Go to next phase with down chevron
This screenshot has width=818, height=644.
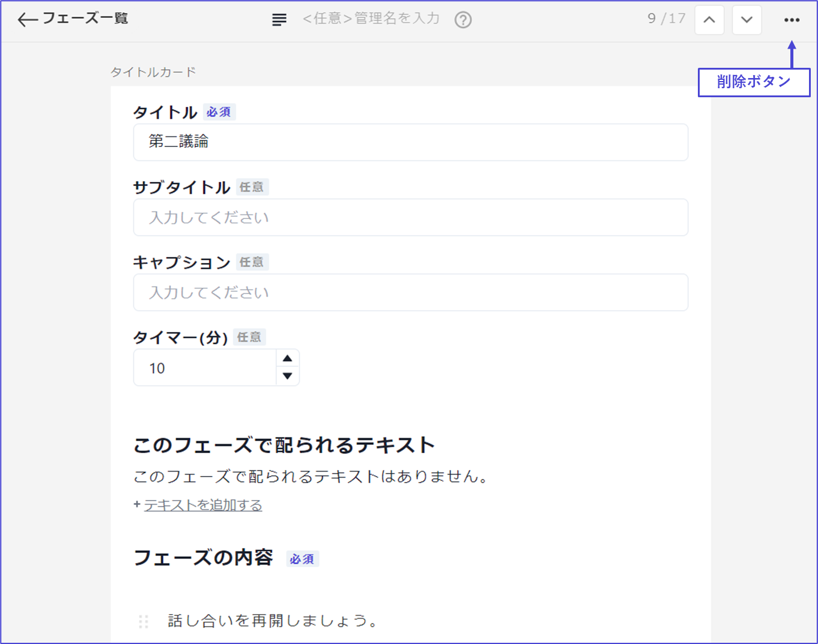coord(747,20)
